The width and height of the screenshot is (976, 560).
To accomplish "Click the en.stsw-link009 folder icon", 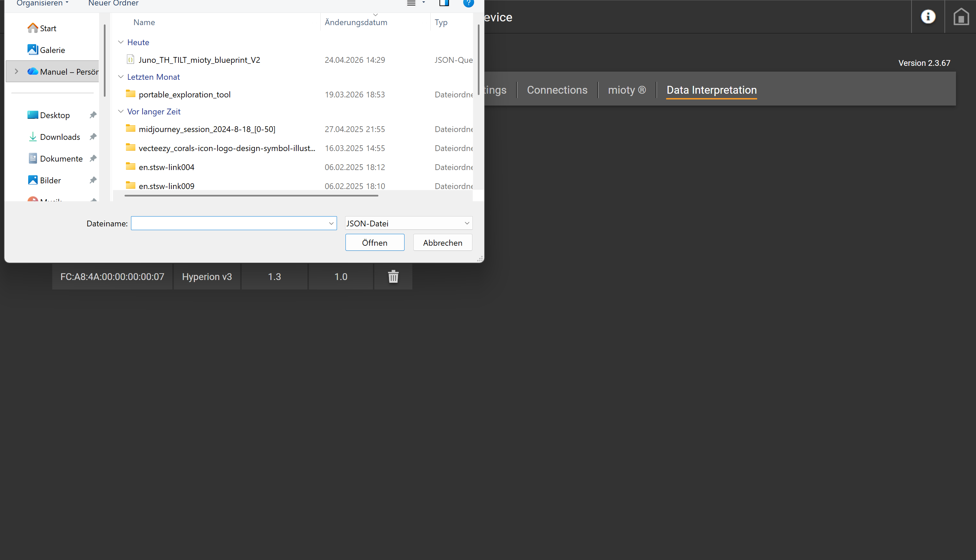I will point(131,185).
